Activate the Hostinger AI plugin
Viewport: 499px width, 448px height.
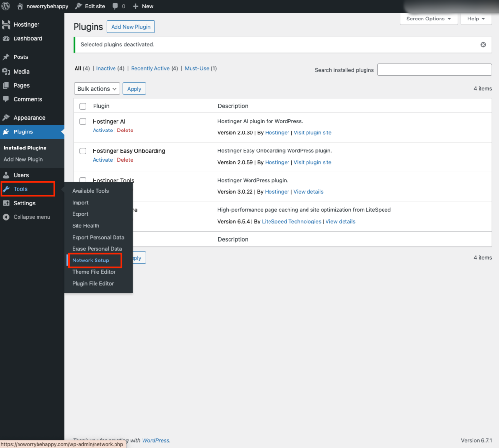(x=102, y=131)
